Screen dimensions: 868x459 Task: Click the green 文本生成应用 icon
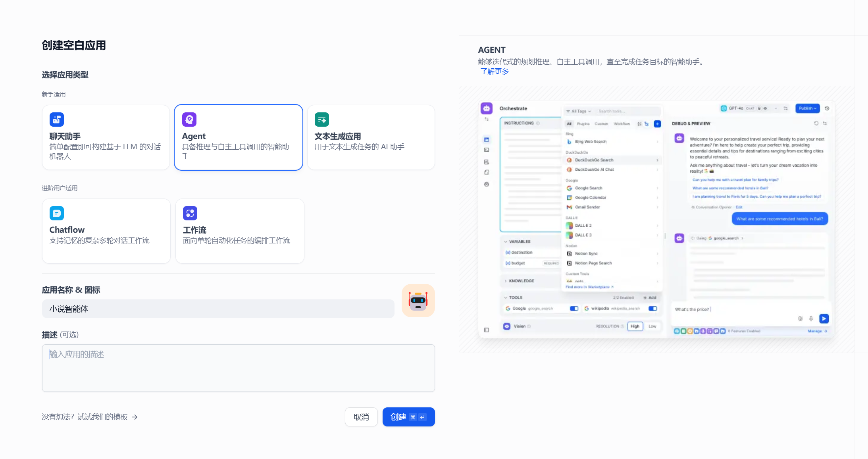click(x=322, y=120)
